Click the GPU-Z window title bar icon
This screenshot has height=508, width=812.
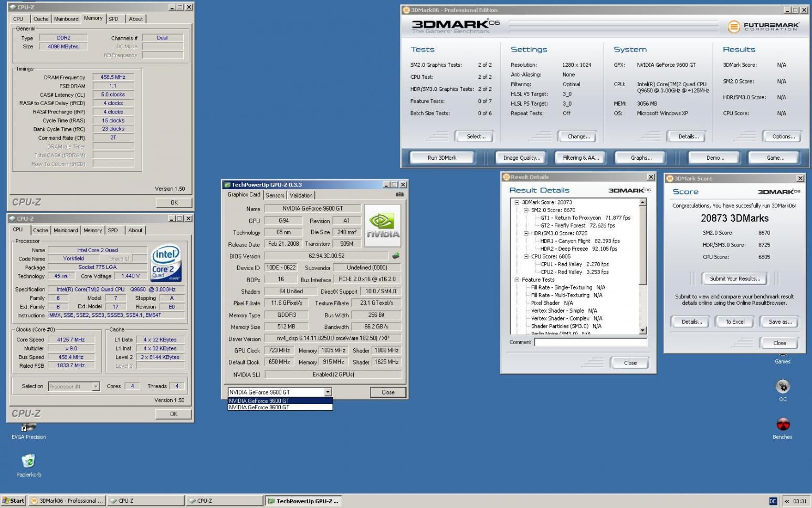click(x=227, y=184)
